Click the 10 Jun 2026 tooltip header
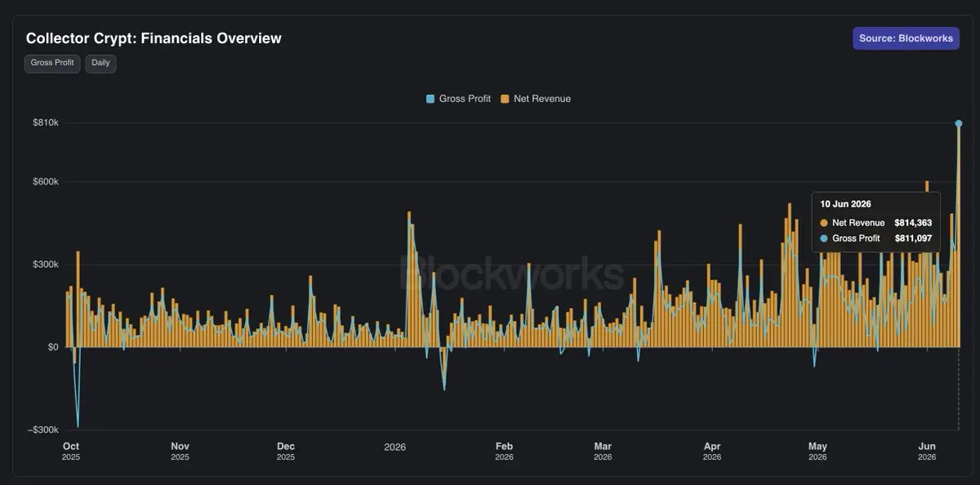980x485 pixels. pyautogui.click(x=847, y=204)
